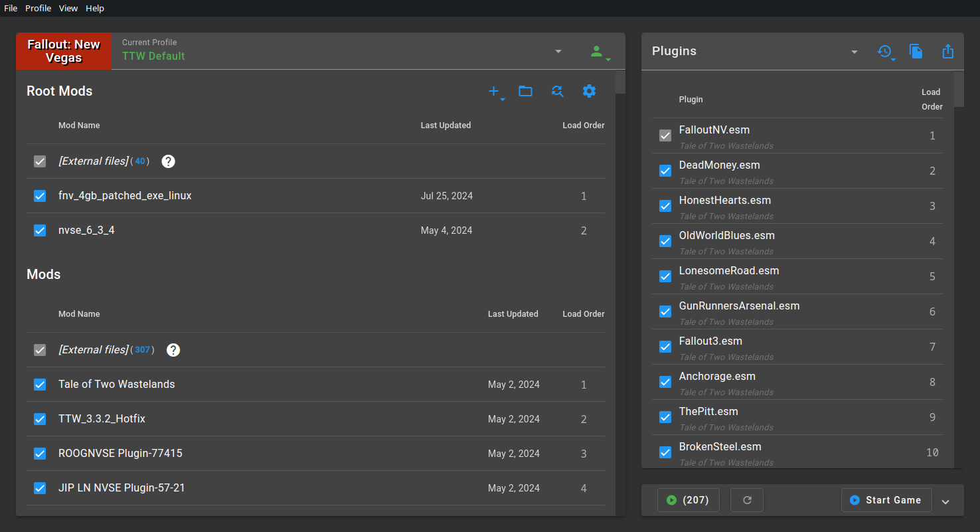
Task: Select nvse_6_3_4 mod name text
Action: click(86, 230)
